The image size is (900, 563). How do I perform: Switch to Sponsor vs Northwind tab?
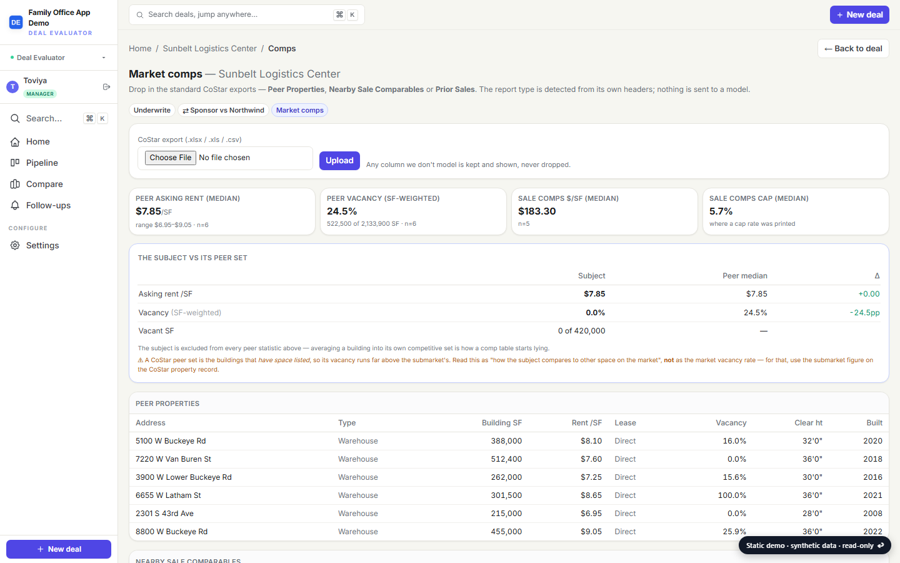pos(223,110)
